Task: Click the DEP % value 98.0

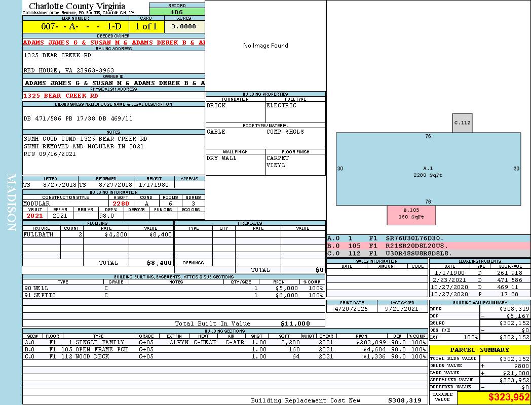Action: click(107, 216)
